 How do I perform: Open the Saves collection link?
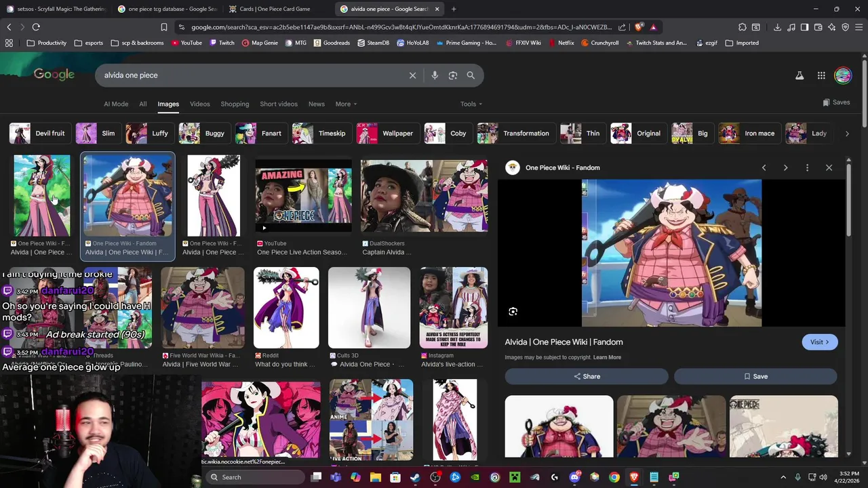coord(836,102)
